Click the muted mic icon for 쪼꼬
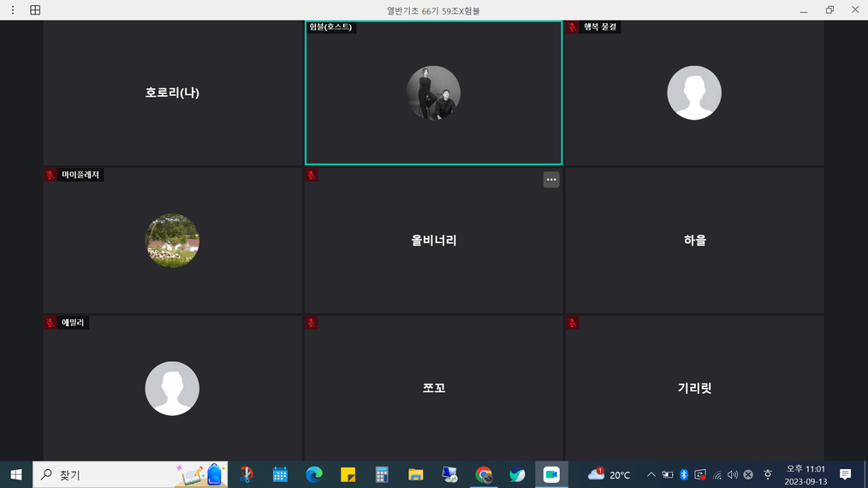The height and width of the screenshot is (488, 868). 312,323
